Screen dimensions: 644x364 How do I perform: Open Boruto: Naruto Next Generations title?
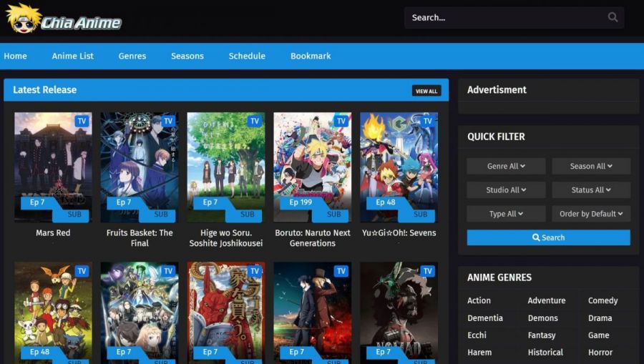[313, 238]
